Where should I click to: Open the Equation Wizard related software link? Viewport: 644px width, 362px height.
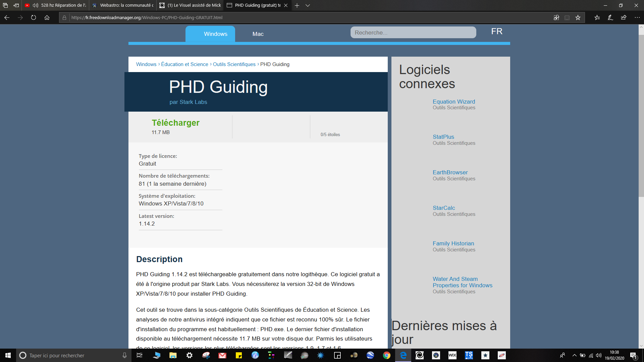pyautogui.click(x=454, y=102)
